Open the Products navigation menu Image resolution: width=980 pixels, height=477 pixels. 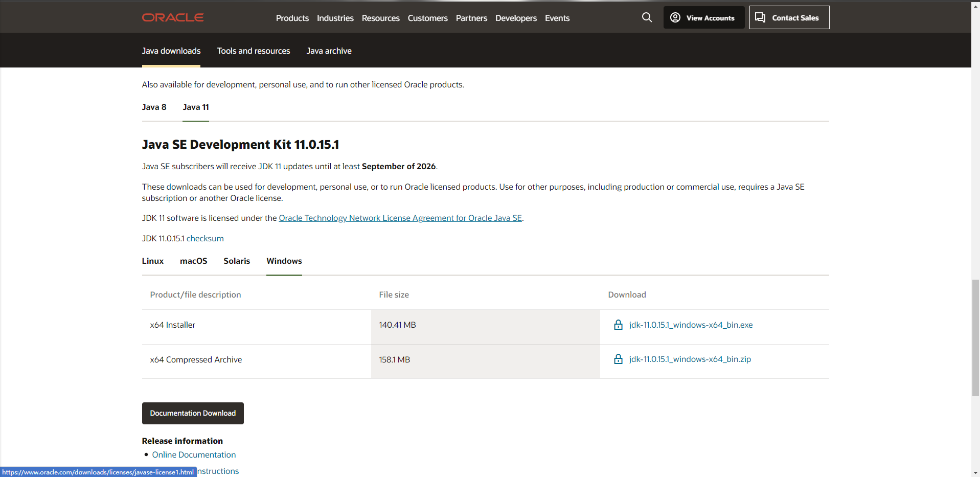coord(292,18)
